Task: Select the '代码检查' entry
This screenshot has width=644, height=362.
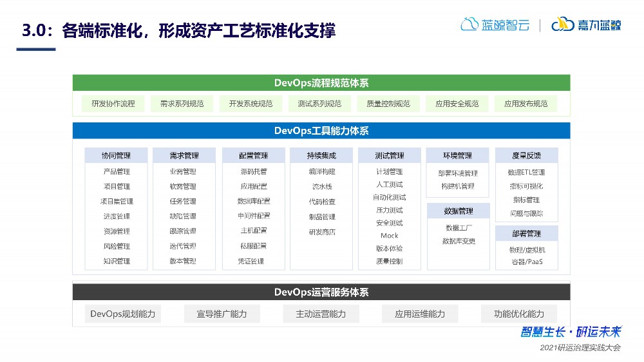Action: point(322,202)
